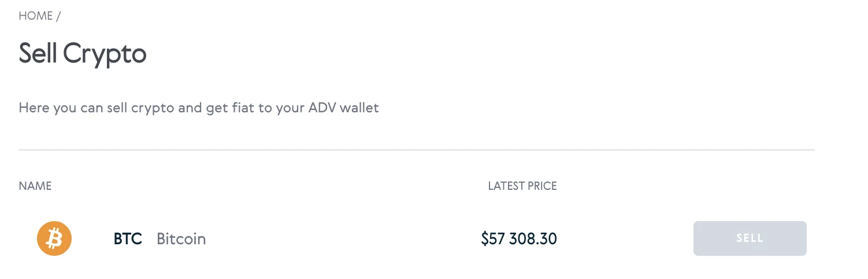Sort by the LATEST PRICE column header

coord(522,186)
